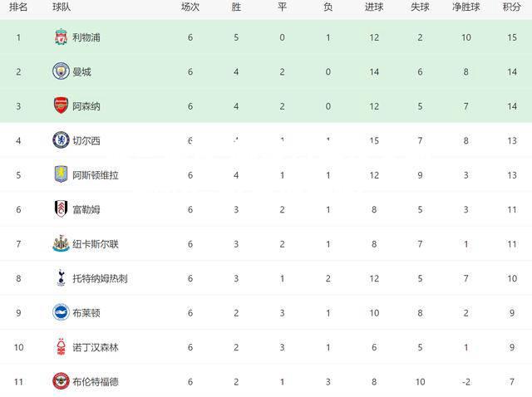Click the 进球 column header
The width and height of the screenshot is (532, 397).
tap(374, 7)
